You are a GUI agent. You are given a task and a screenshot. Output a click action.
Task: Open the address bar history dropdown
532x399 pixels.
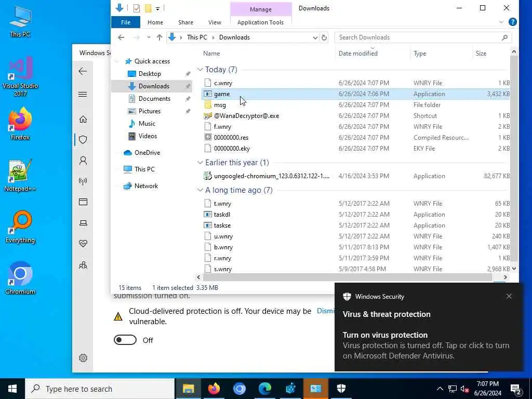coord(315,37)
